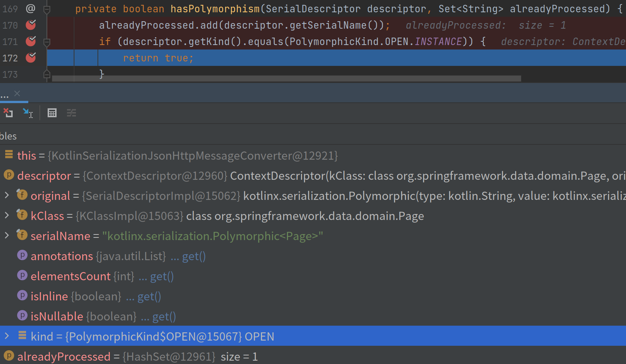Click annotations property icon

pyautogui.click(x=22, y=255)
